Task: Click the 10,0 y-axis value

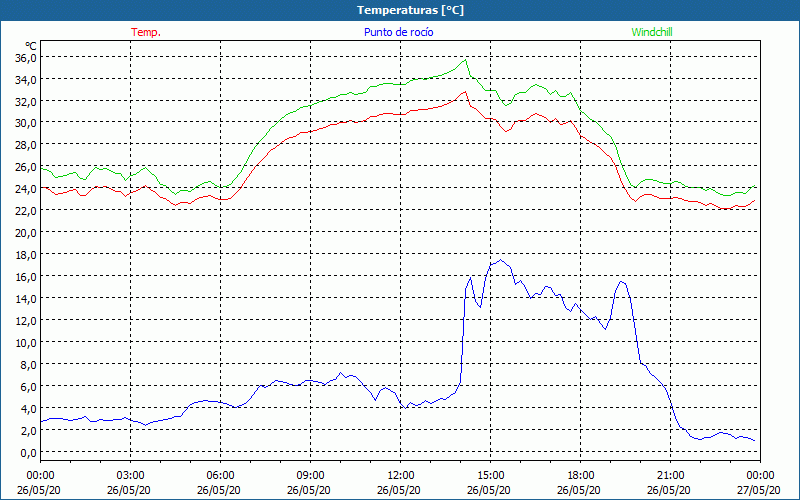Action: (26, 342)
